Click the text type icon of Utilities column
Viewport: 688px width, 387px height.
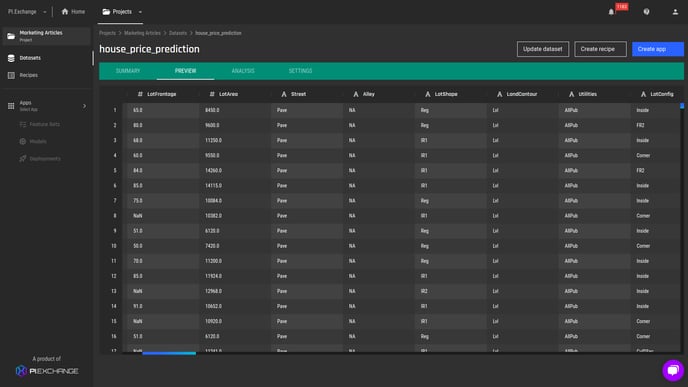[x=571, y=94]
